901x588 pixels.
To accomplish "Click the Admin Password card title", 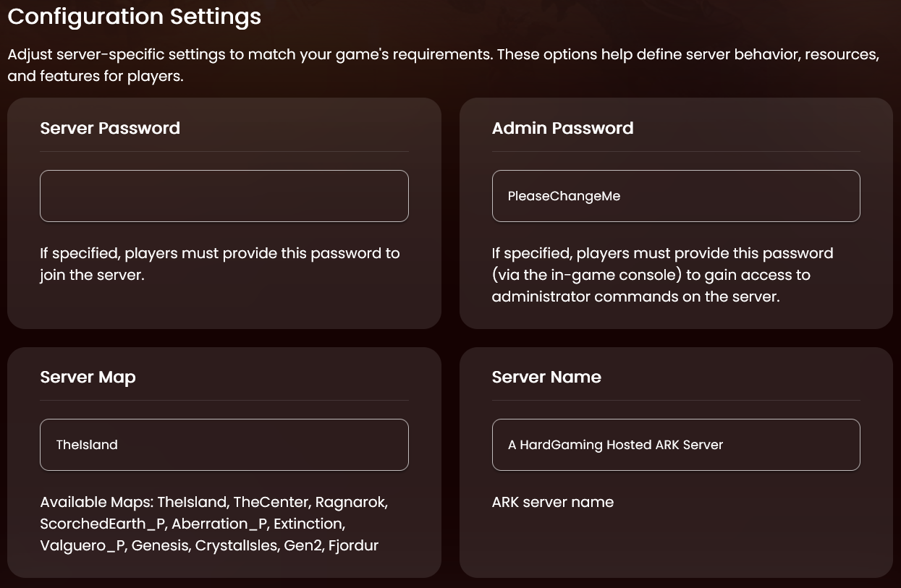I will pyautogui.click(x=562, y=128).
